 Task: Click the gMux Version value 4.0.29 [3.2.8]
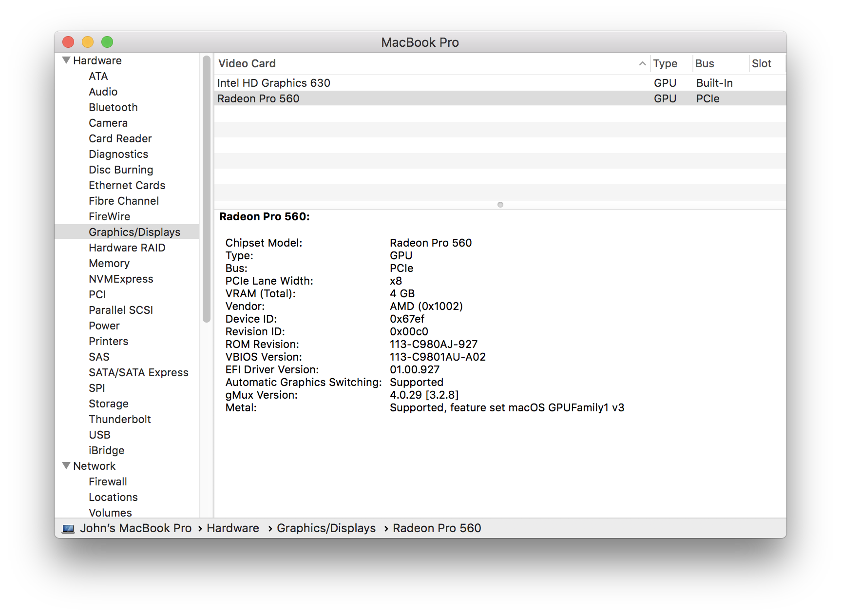click(424, 395)
